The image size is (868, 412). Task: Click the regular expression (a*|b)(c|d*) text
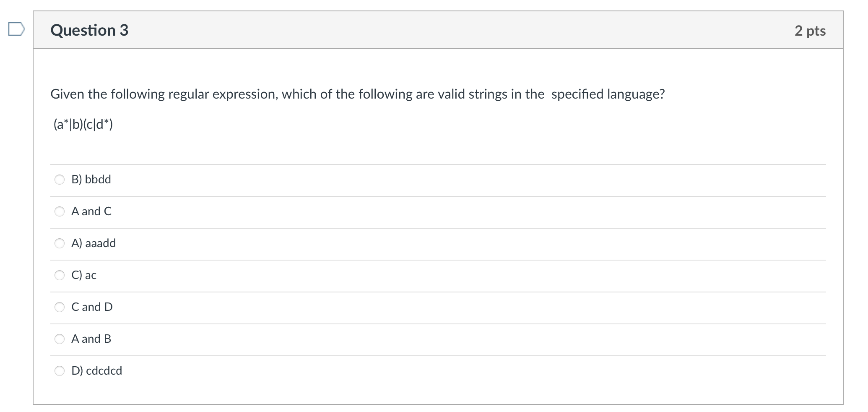tap(83, 125)
